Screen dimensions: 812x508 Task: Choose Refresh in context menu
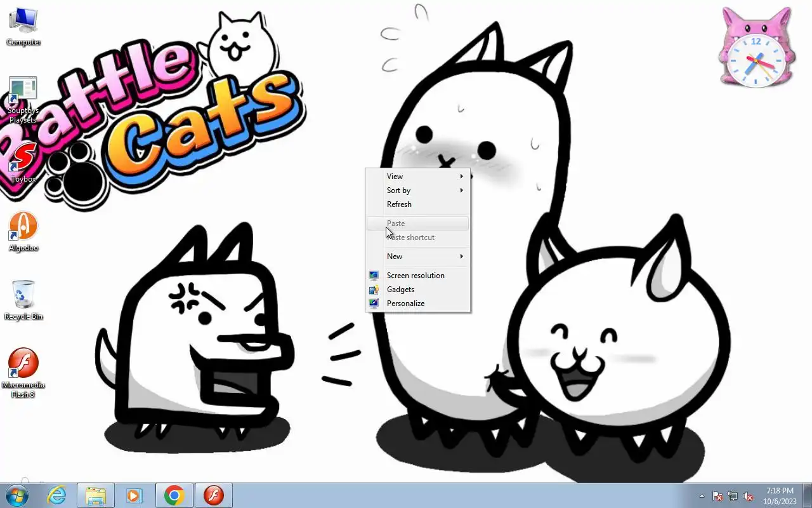[x=418, y=204]
